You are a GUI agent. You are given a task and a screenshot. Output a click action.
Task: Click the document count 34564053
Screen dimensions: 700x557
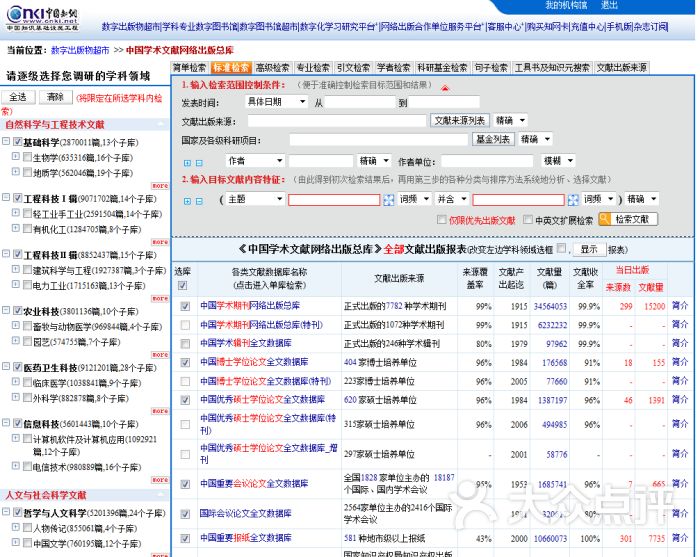[x=550, y=307]
